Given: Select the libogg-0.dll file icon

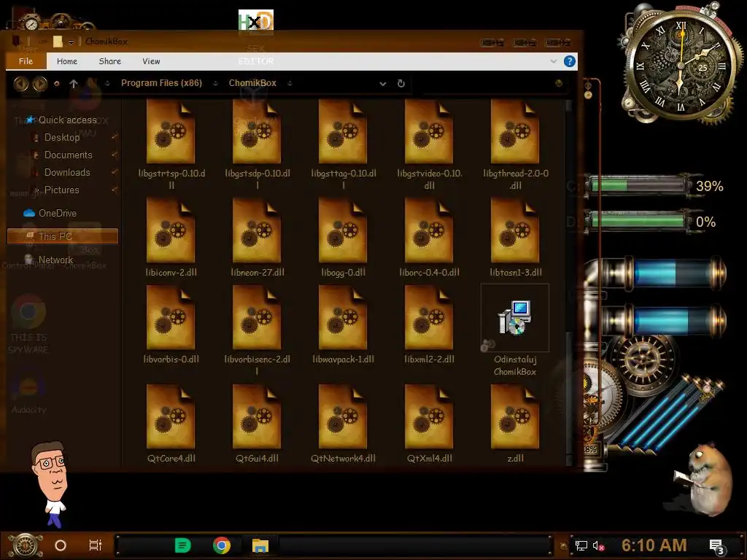Looking at the screenshot, I should pos(343,230).
